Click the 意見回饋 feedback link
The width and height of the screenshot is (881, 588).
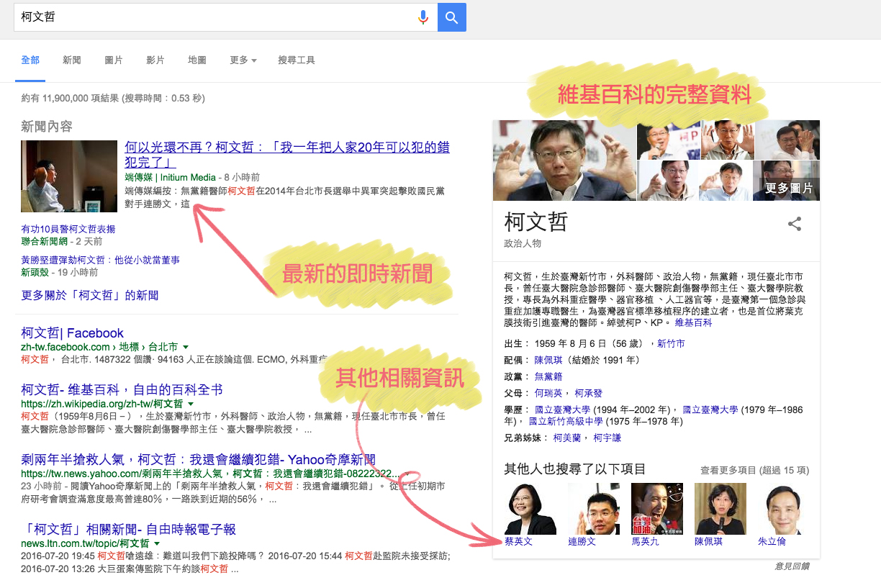click(792, 566)
